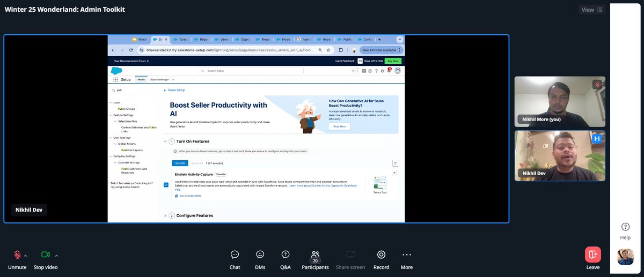Uncheck the Einstein Activity Capture checkbox
This screenshot has width=644, height=277.
[166, 185]
